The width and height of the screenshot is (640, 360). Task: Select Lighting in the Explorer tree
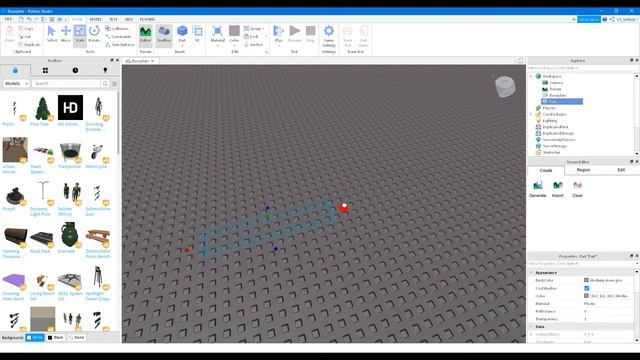(550, 121)
